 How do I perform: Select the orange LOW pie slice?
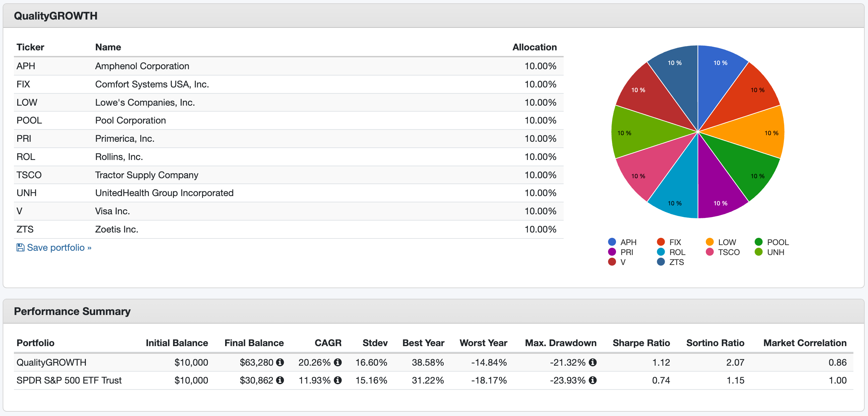point(751,133)
